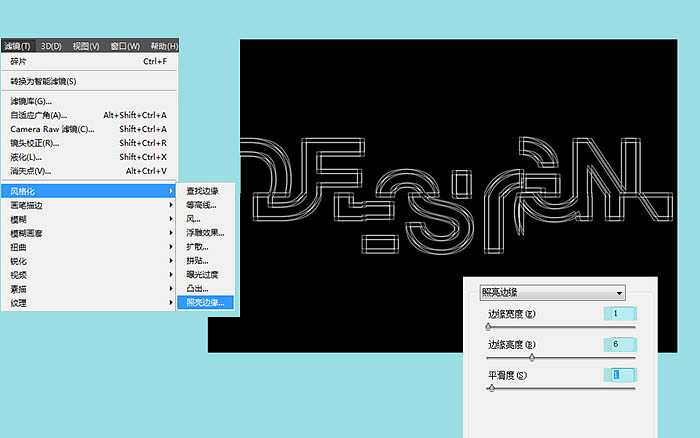Open the 3D(D) menu

click(x=50, y=46)
